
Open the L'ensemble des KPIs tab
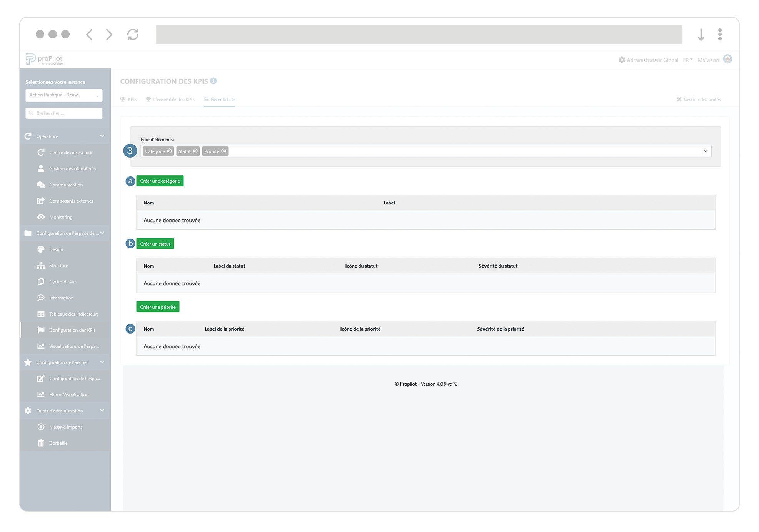(x=170, y=99)
